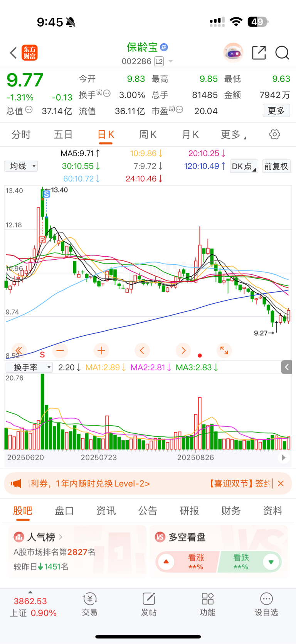Tap the L2 level badge
The width and height of the screenshot is (296, 644).
[159, 61]
